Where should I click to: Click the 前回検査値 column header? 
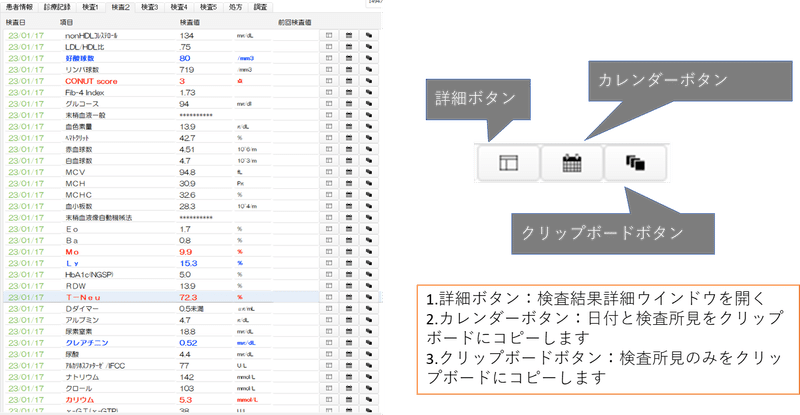pos(294,22)
